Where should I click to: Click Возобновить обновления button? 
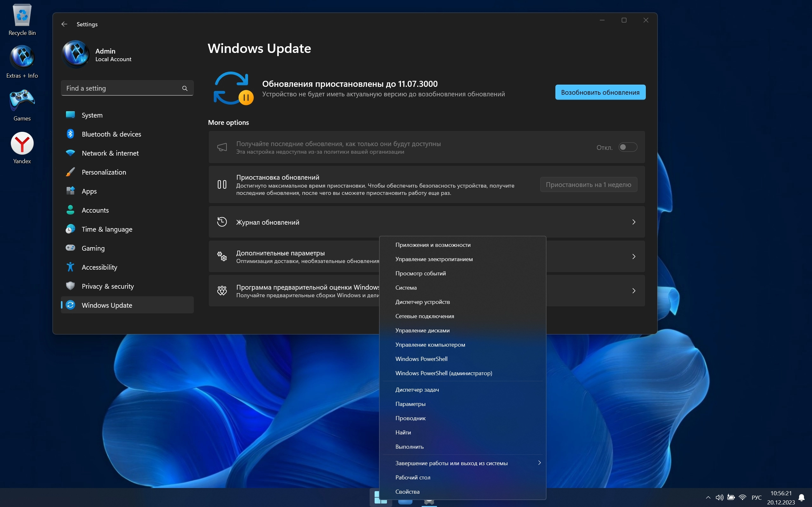pos(600,92)
